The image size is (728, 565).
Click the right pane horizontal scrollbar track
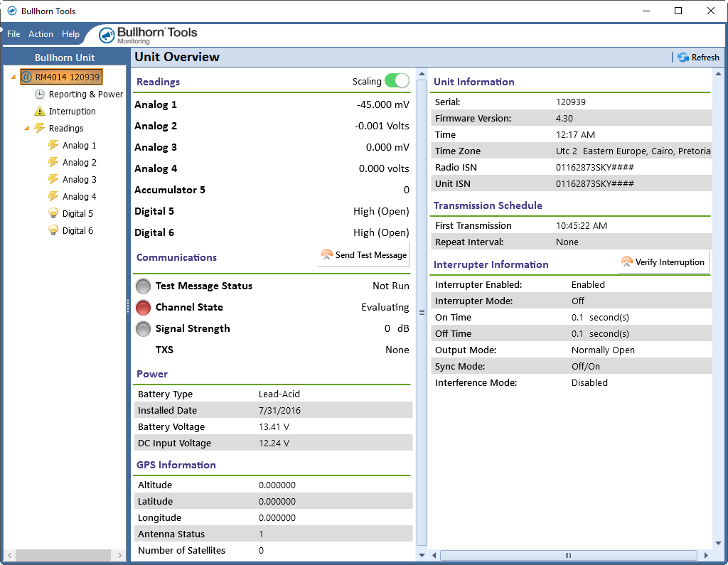click(569, 555)
